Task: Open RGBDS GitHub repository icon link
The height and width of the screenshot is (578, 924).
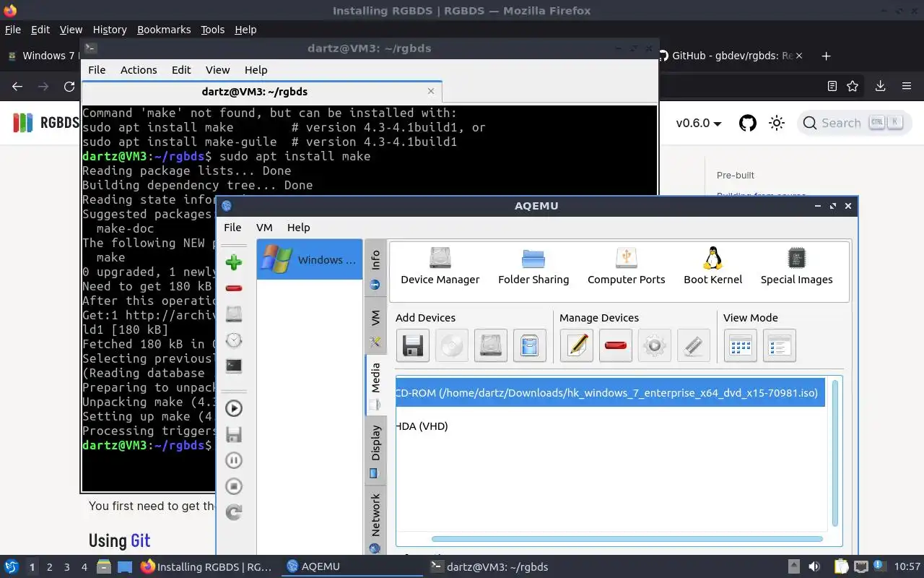Action: click(748, 123)
